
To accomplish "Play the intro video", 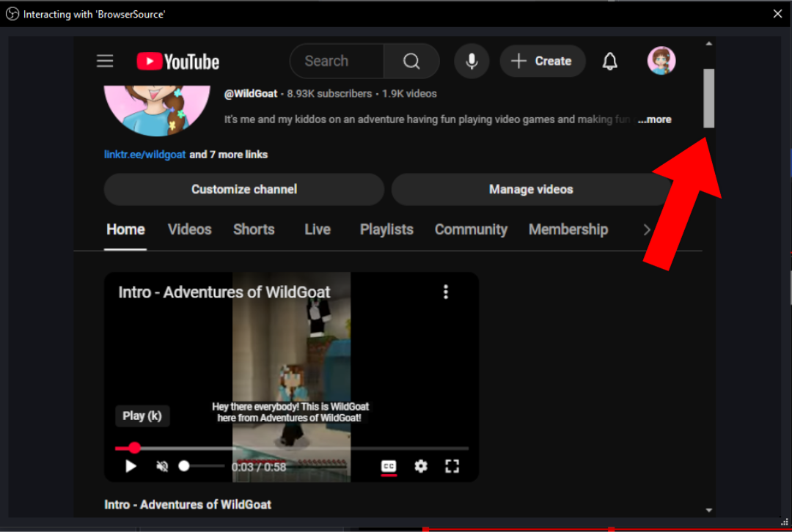I will point(131,466).
